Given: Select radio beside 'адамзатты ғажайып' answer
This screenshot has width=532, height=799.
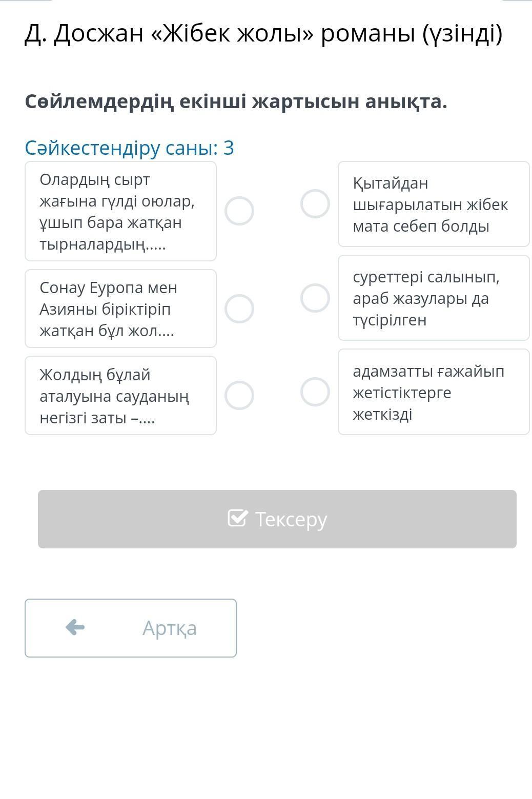Looking at the screenshot, I should pyautogui.click(x=315, y=392).
